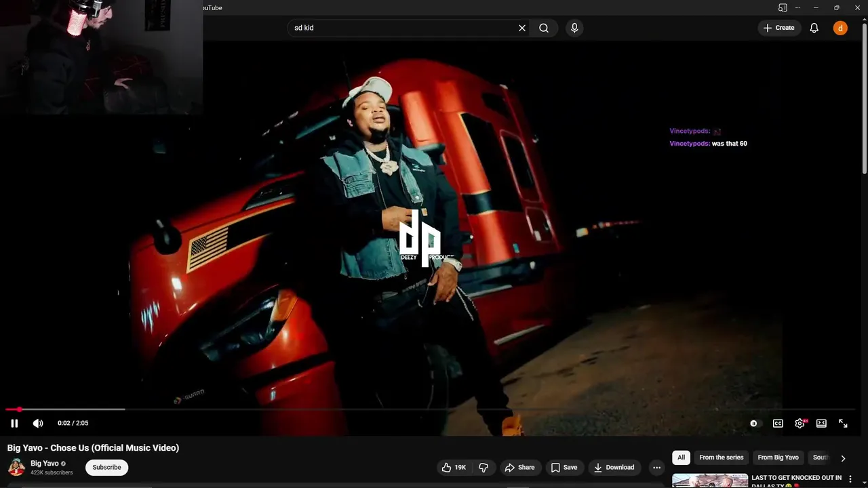Search with your voice microphone
The image size is (868, 488).
(574, 28)
